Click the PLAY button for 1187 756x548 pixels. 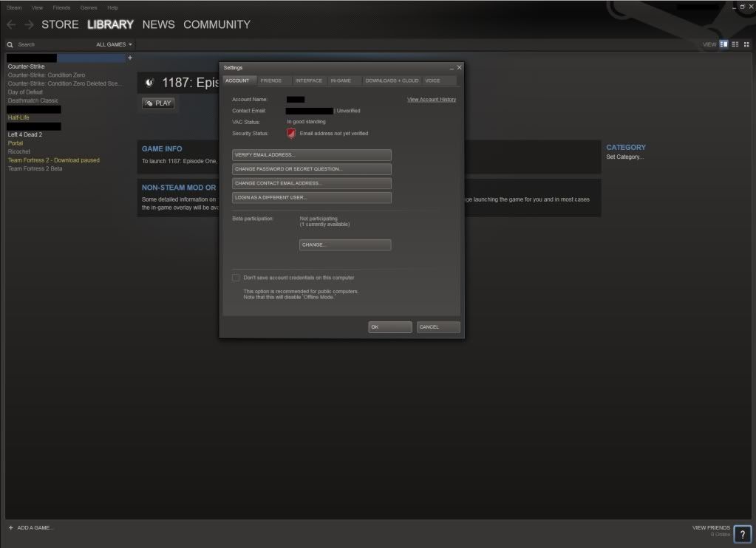pos(158,103)
